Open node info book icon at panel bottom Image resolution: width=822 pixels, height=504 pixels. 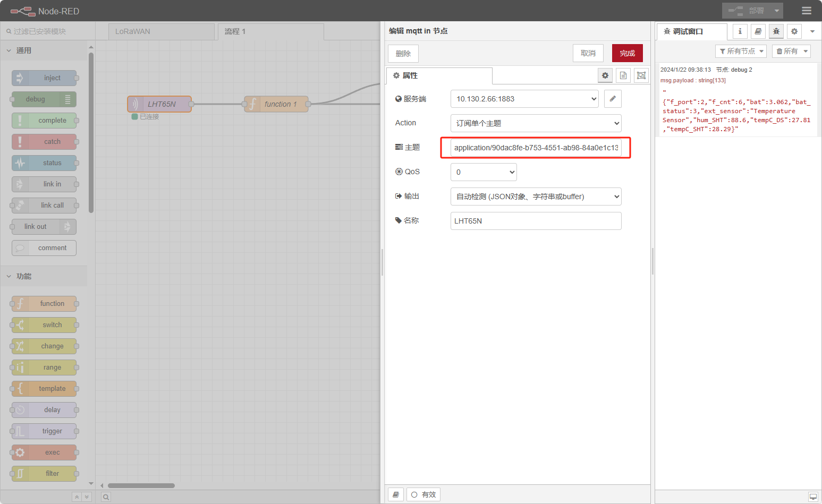tap(396, 494)
